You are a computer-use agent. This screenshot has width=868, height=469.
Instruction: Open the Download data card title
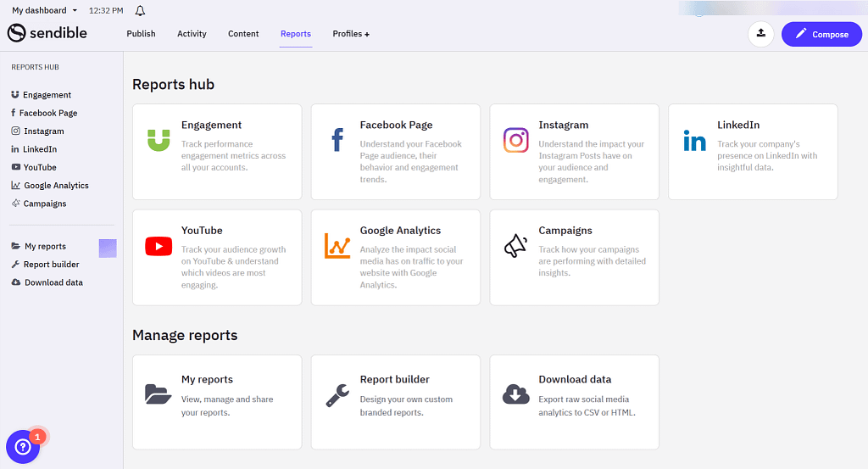point(576,379)
